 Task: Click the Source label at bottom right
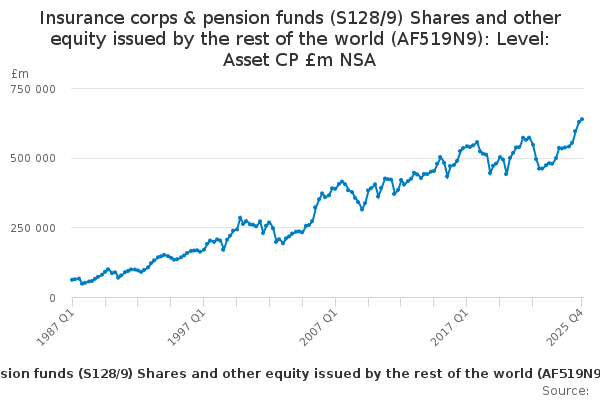coord(565,390)
